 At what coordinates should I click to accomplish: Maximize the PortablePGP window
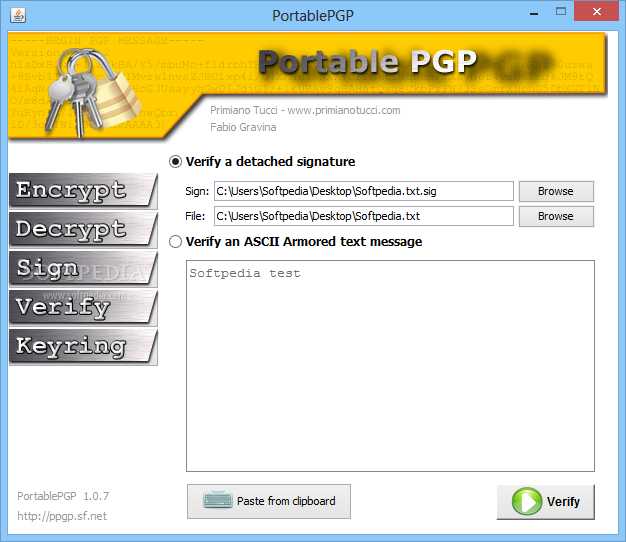coord(561,12)
